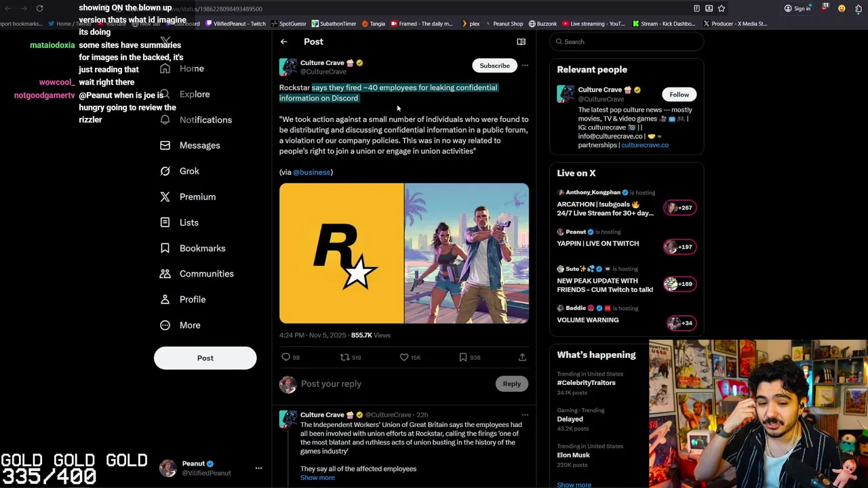The height and width of the screenshot is (488, 868).
Task: Open the Peanut Shop bookmark
Action: click(504, 24)
